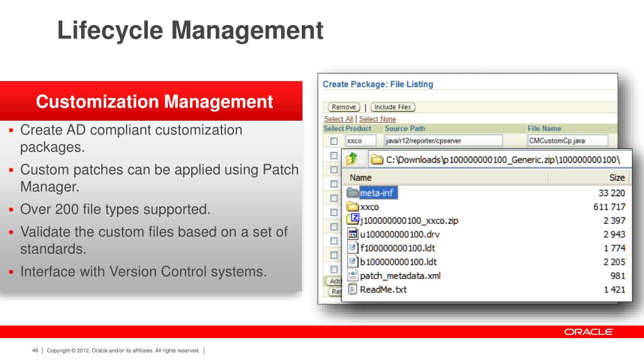644x362 pixels.
Task: Click the Lifecycle Management slide title
Action: coord(190,30)
